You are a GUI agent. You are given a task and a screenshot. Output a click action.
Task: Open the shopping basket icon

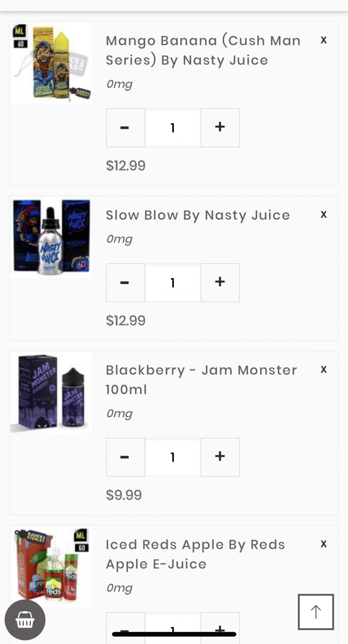tap(25, 620)
